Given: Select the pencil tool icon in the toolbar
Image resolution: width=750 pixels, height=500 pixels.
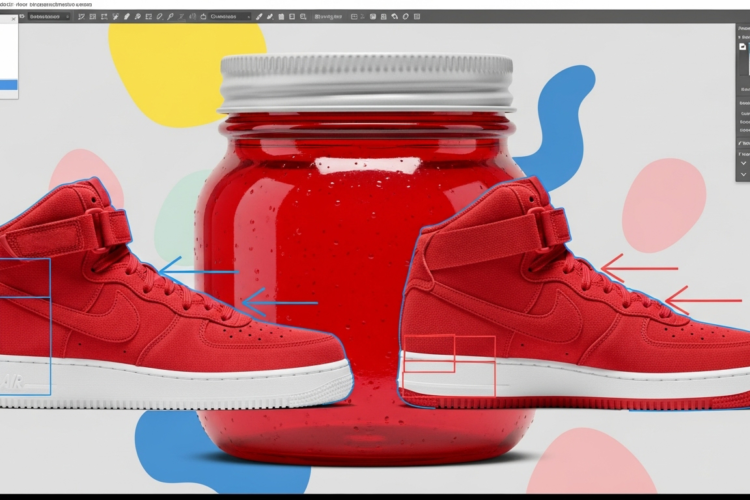Looking at the screenshot, I should (127, 17).
